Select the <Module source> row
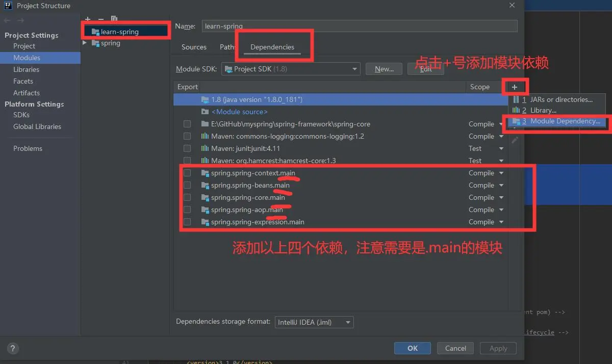The image size is (612, 364). pos(340,112)
